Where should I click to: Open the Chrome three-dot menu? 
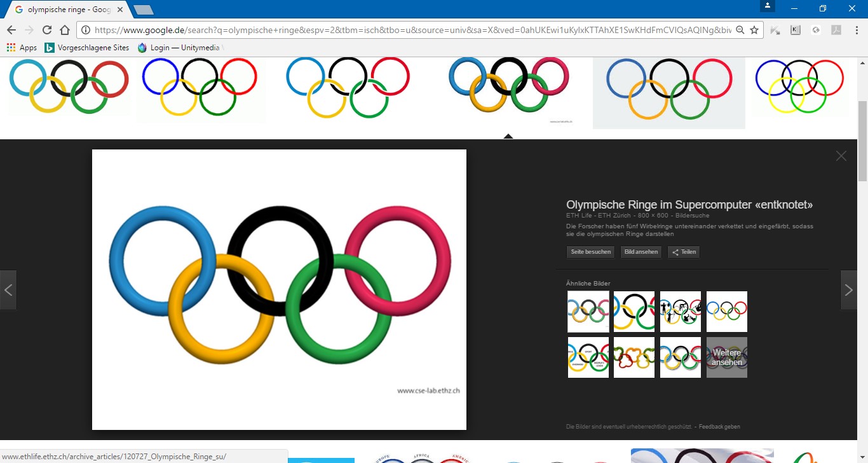[857, 30]
